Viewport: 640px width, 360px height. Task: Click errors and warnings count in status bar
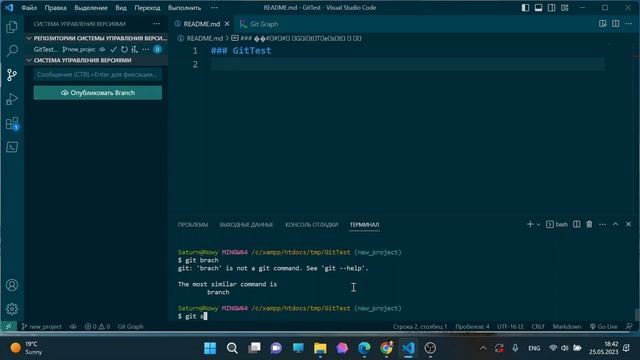[97, 327]
